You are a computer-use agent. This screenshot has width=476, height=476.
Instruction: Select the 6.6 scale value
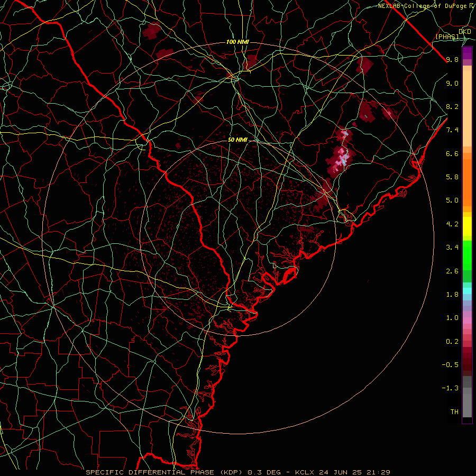tap(452, 153)
